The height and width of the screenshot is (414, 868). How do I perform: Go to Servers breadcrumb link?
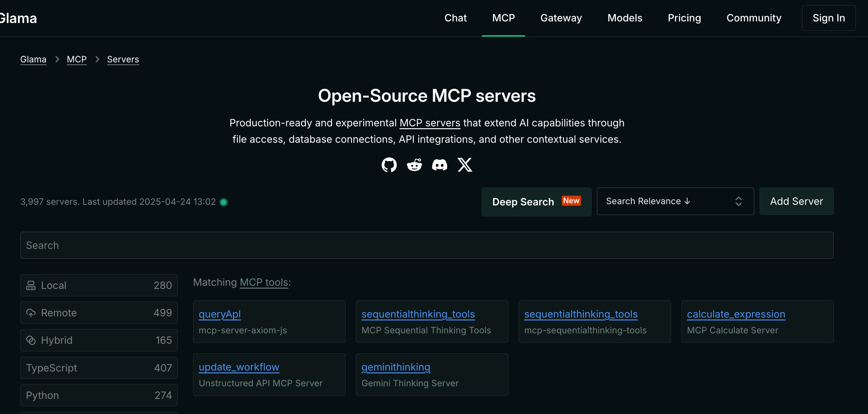123,59
